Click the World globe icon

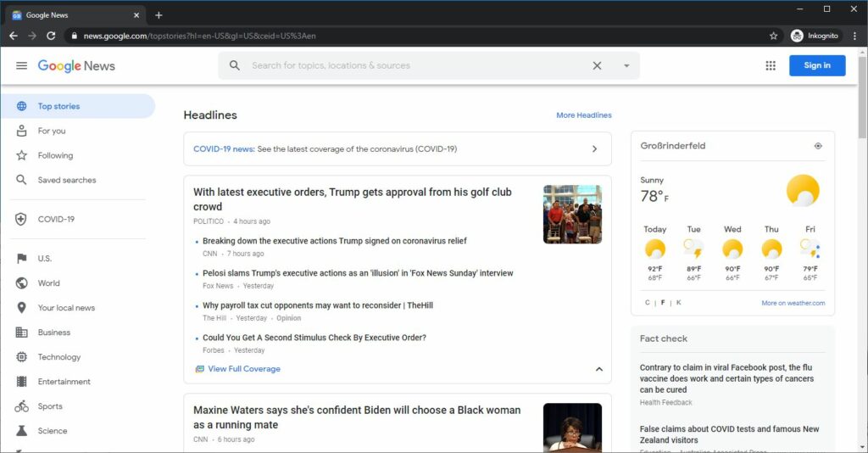21,283
